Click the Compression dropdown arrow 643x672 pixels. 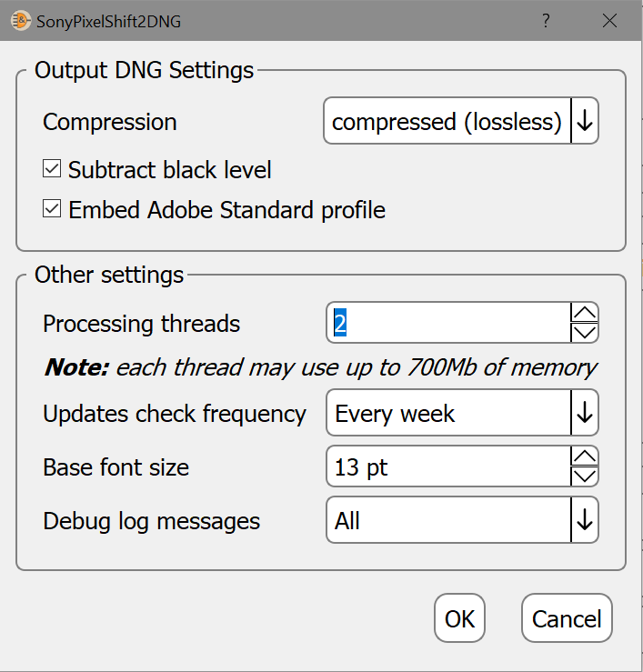(x=585, y=122)
